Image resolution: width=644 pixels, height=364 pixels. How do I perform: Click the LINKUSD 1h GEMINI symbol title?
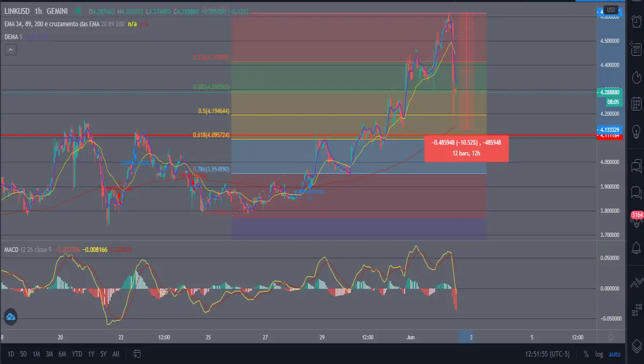[37, 11]
